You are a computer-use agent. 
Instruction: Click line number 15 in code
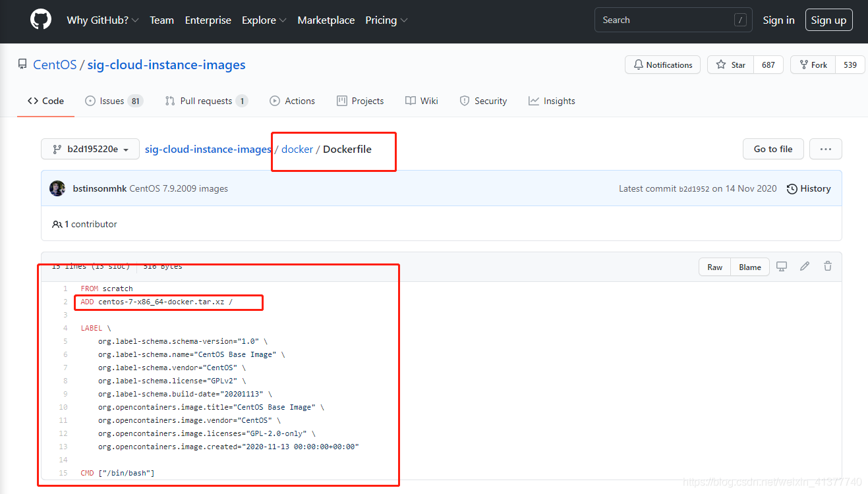click(63, 473)
